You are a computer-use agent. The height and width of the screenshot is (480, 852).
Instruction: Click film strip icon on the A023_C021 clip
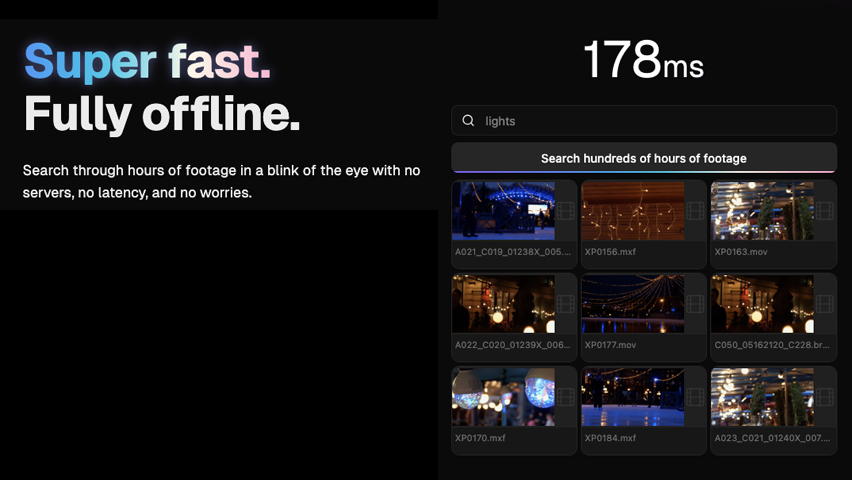pos(825,397)
